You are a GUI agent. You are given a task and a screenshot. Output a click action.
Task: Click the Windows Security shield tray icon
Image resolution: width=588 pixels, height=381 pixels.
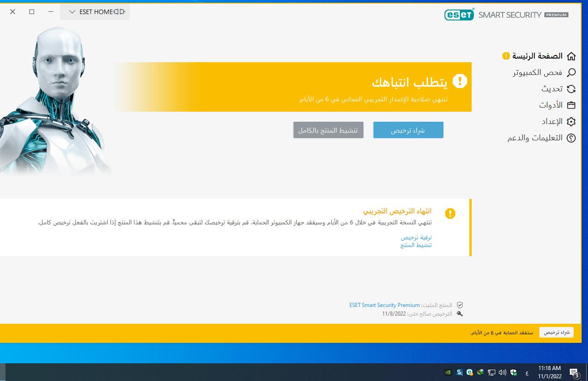pos(513,372)
